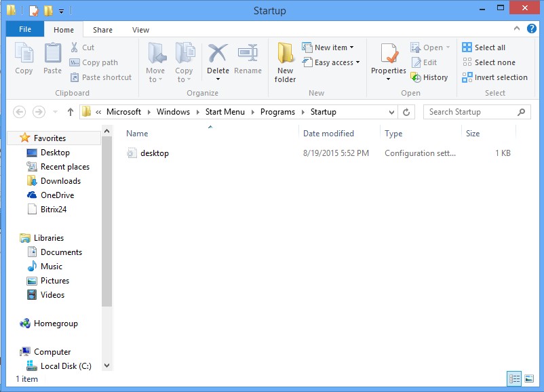Switch to the Share tab
The image size is (544, 392).
tap(102, 29)
